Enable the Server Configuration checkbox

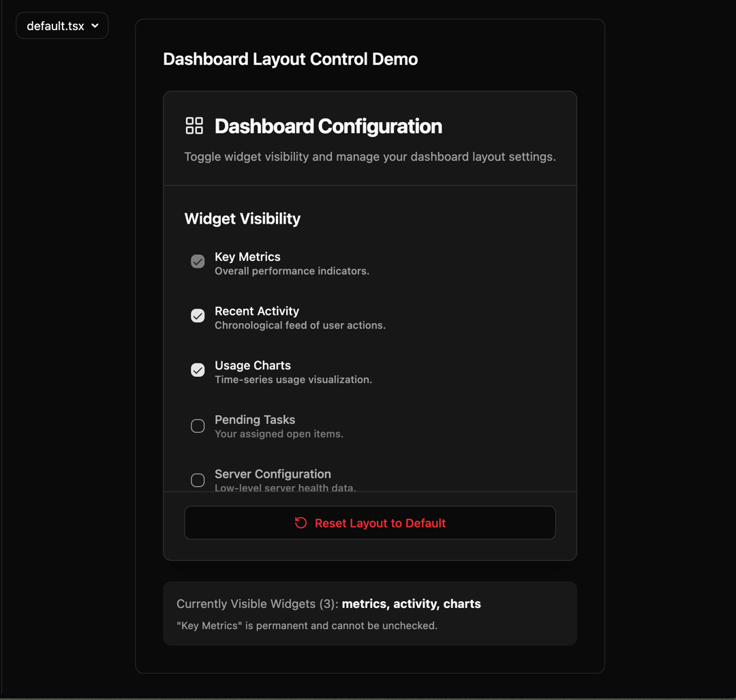click(198, 481)
